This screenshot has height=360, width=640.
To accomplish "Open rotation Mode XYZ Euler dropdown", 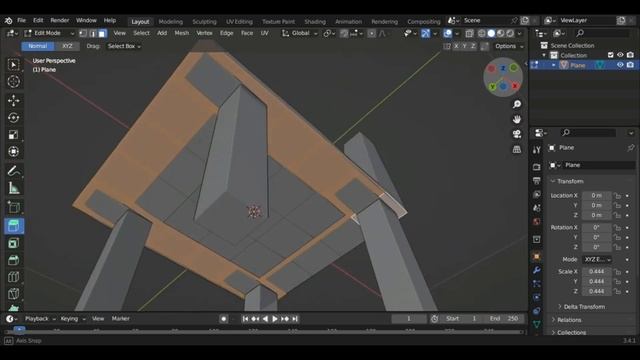I will [x=597, y=260].
